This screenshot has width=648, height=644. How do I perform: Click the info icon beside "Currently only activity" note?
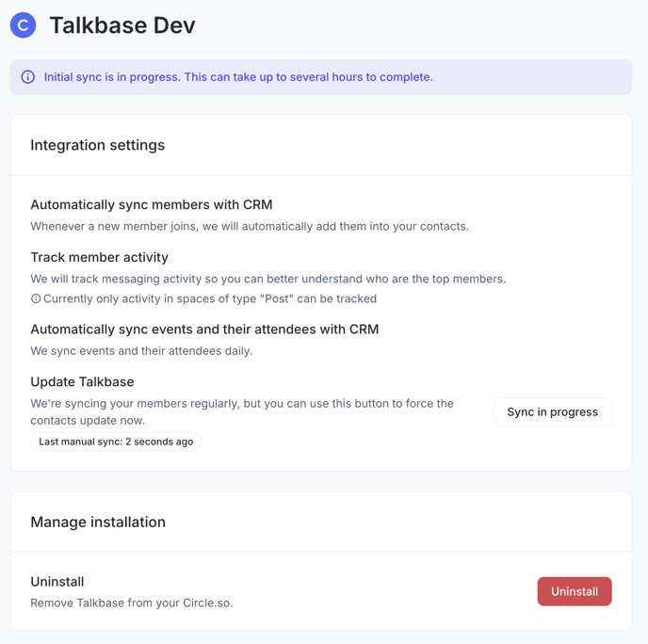tap(36, 298)
